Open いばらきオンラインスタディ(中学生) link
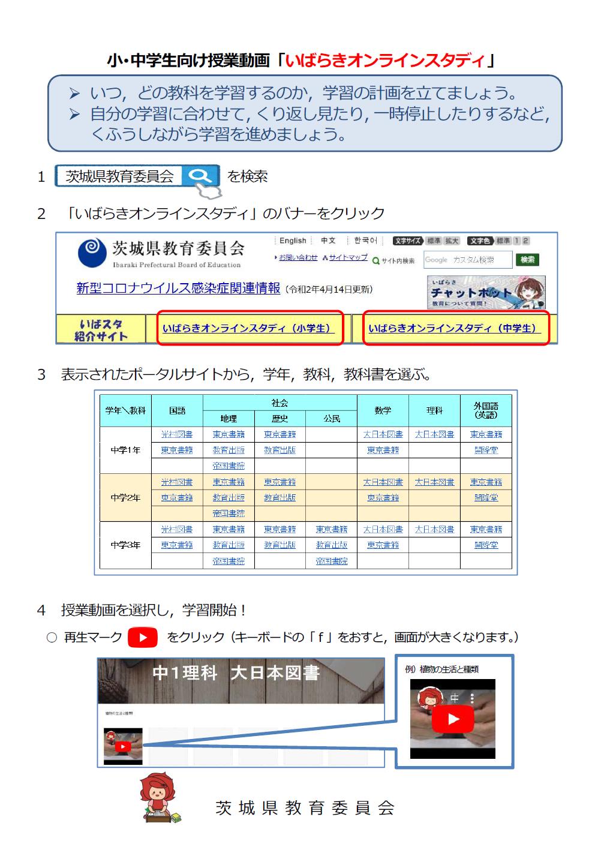This screenshot has width=610, height=868. [455, 329]
